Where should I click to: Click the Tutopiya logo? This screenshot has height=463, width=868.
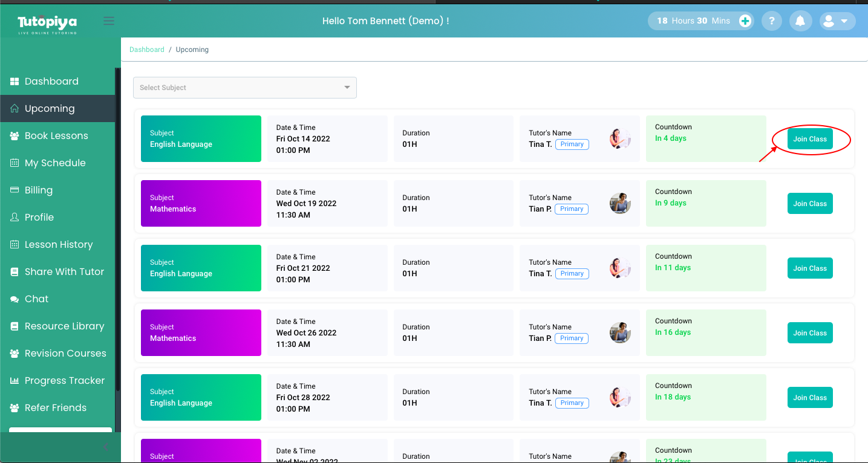47,23
